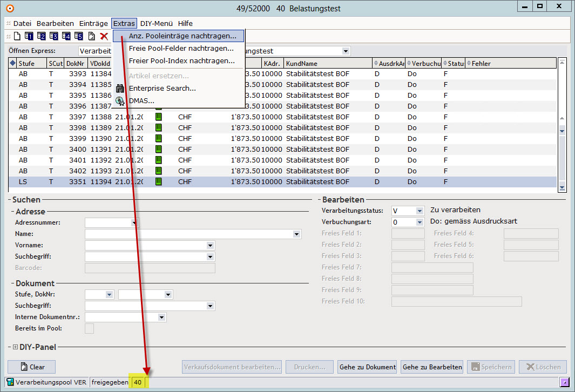
Task: Click the red X delete toolbar icon
Action: (x=104, y=36)
